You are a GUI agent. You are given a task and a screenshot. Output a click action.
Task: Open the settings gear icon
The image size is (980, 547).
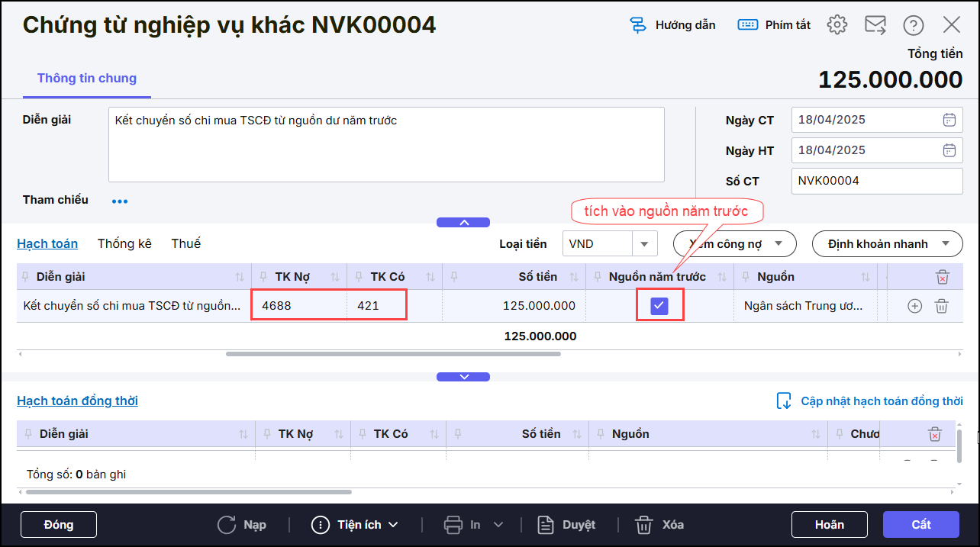(x=837, y=25)
